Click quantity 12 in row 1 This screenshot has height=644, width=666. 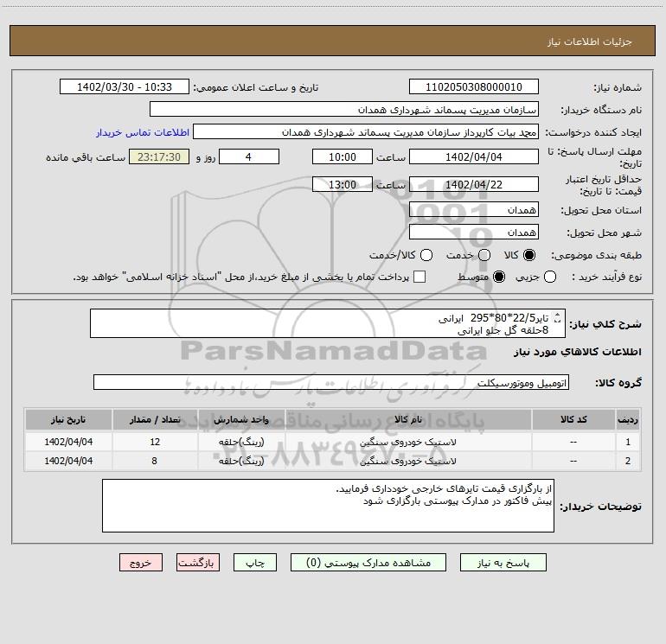(x=155, y=442)
